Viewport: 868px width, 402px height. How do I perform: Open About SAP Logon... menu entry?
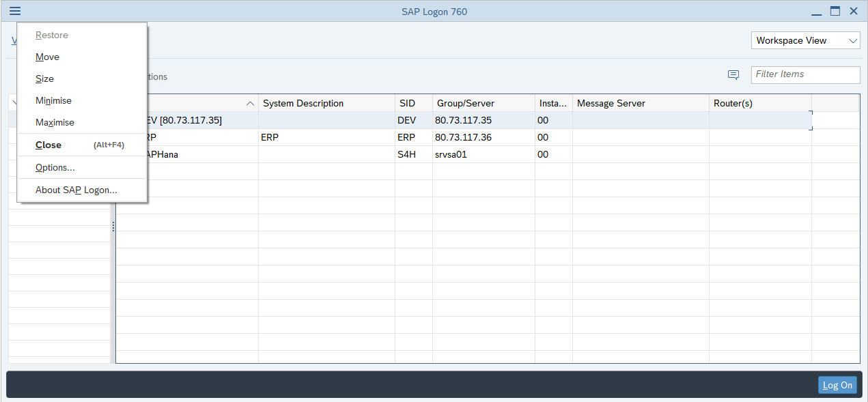76,190
